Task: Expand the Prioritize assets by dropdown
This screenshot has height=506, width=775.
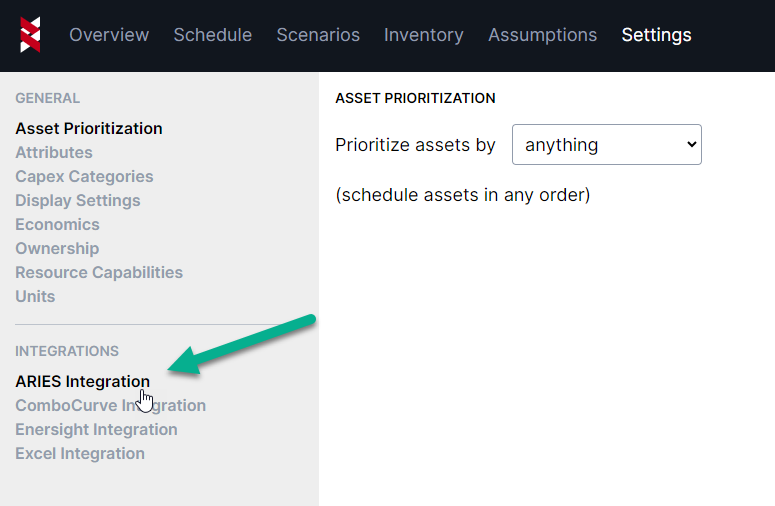Action: [606, 145]
